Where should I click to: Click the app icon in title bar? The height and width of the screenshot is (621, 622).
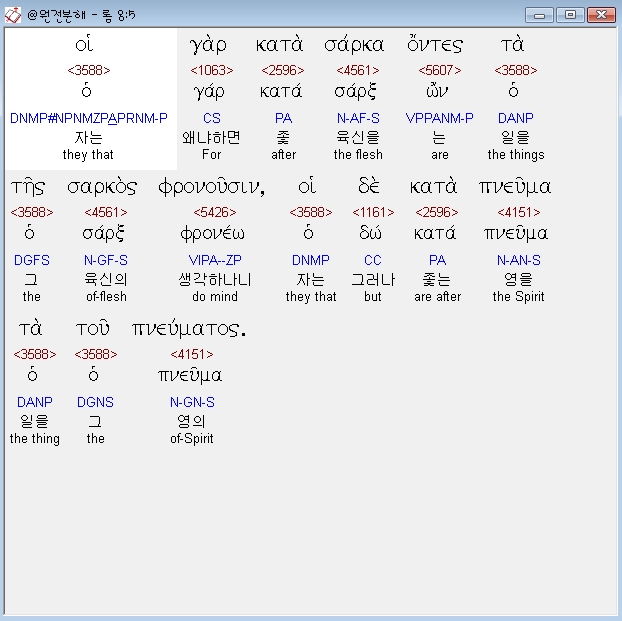[13, 15]
